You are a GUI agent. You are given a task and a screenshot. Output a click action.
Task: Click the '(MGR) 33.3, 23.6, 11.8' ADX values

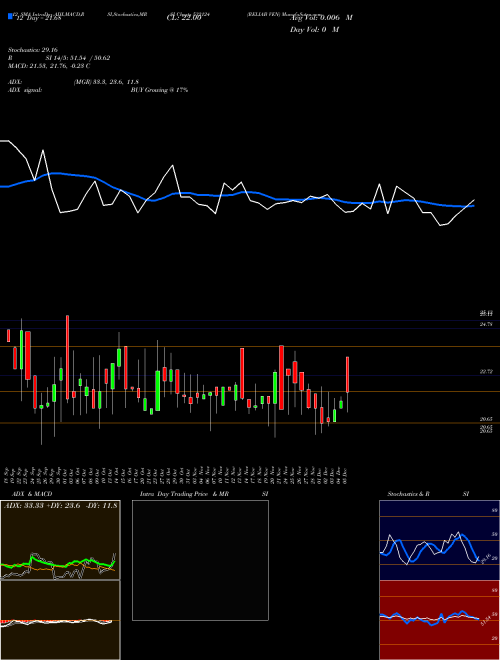(x=106, y=82)
